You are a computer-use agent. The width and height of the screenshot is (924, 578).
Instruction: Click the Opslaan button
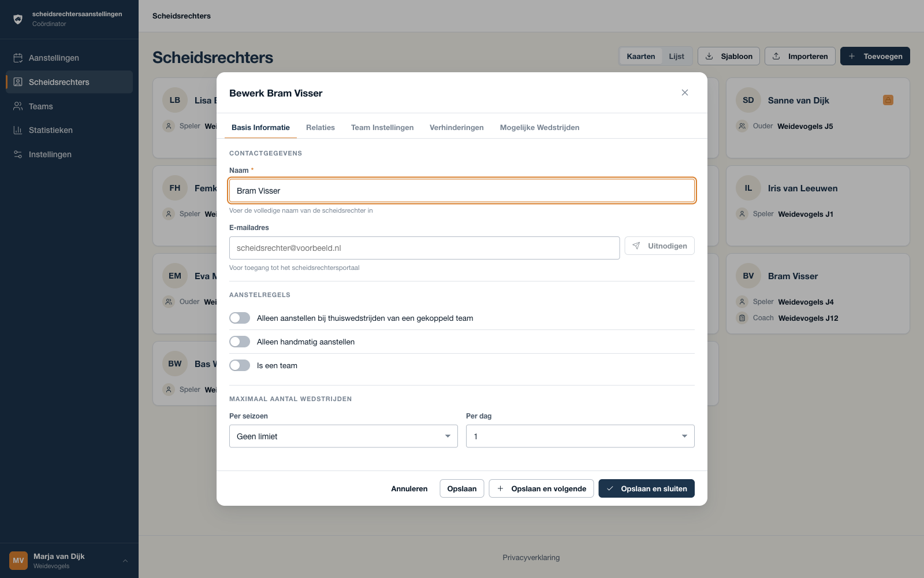coord(462,488)
